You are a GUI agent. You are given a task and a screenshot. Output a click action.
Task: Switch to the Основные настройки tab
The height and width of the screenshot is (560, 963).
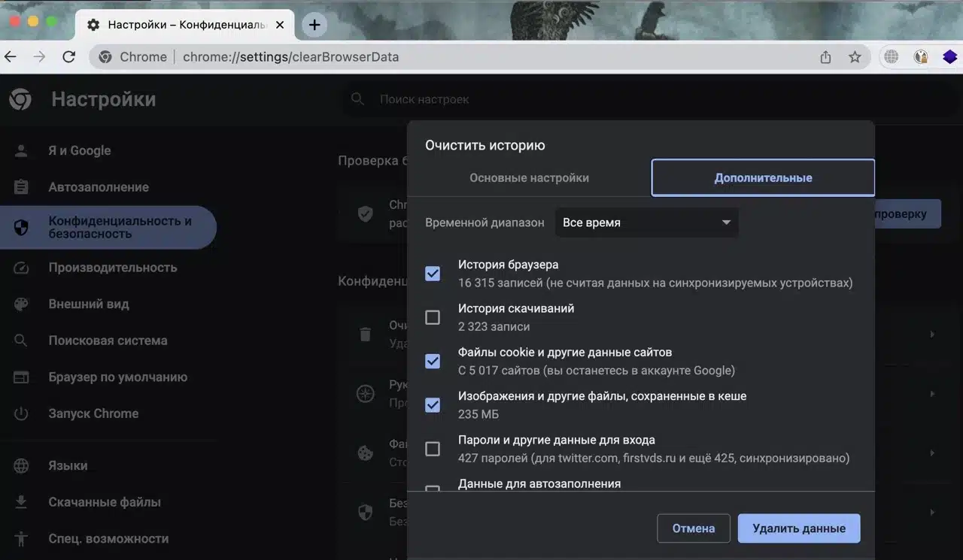coord(529,178)
